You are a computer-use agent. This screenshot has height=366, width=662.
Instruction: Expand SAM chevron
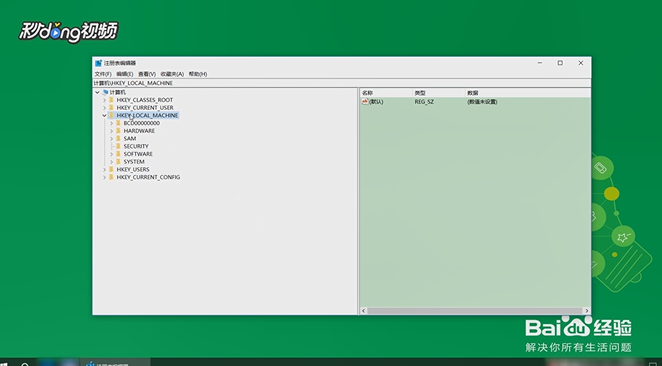tap(111, 138)
